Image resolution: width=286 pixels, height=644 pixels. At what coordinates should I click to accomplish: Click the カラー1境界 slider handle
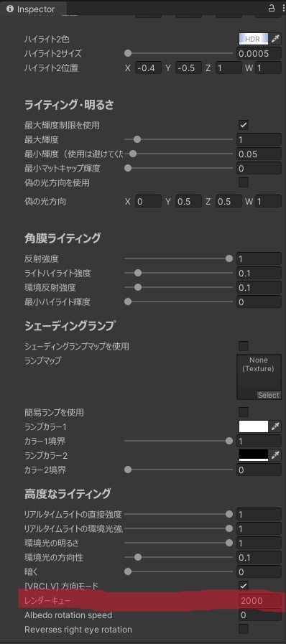click(x=229, y=441)
